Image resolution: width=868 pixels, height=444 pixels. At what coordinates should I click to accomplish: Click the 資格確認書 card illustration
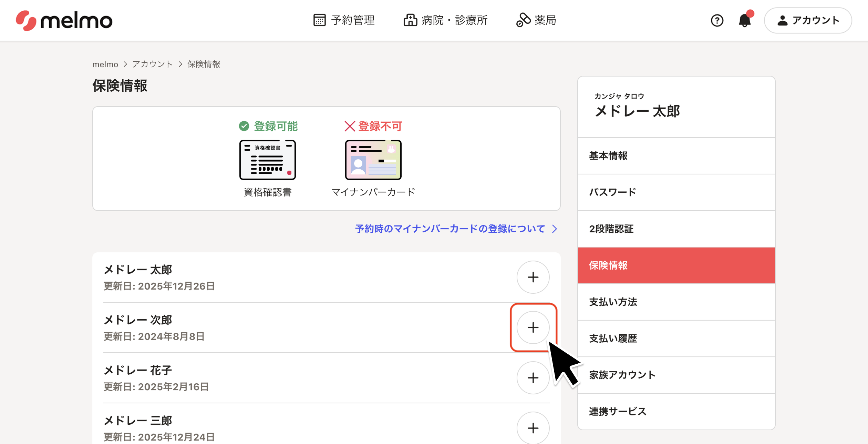(x=268, y=160)
